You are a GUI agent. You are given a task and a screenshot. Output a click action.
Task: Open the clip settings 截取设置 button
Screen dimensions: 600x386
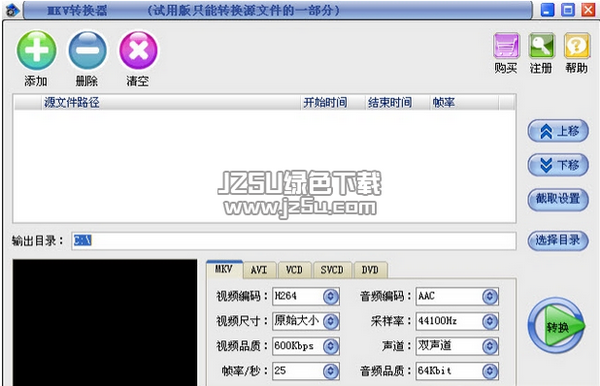tap(558, 199)
